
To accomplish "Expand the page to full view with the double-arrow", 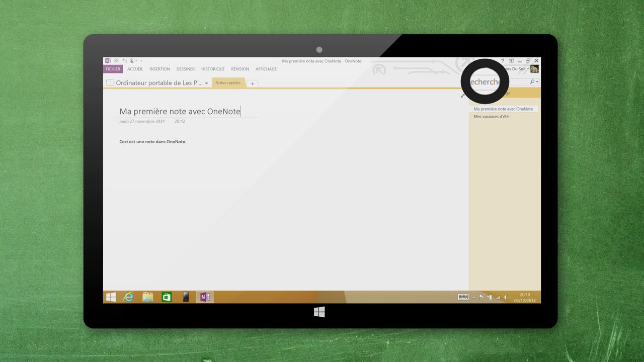I will point(463,96).
